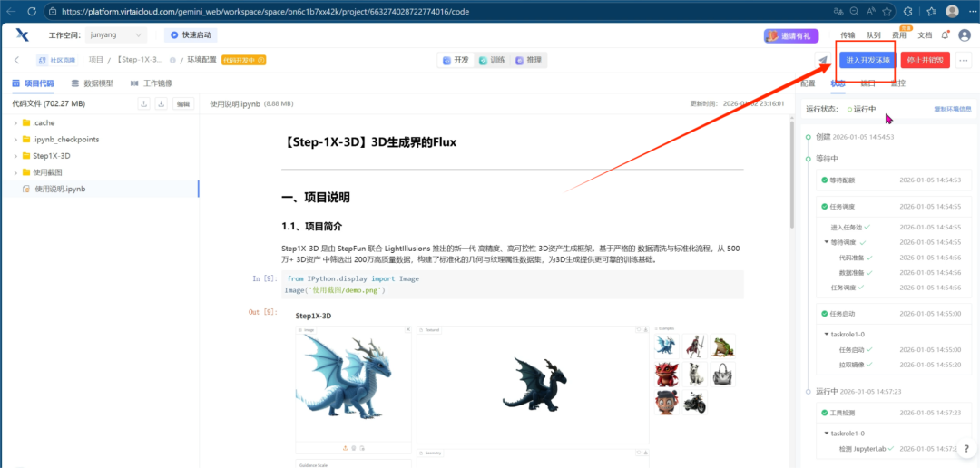Screen dimensions: 980x468
Task: Go back with the browser back arrow
Action: (12, 11)
